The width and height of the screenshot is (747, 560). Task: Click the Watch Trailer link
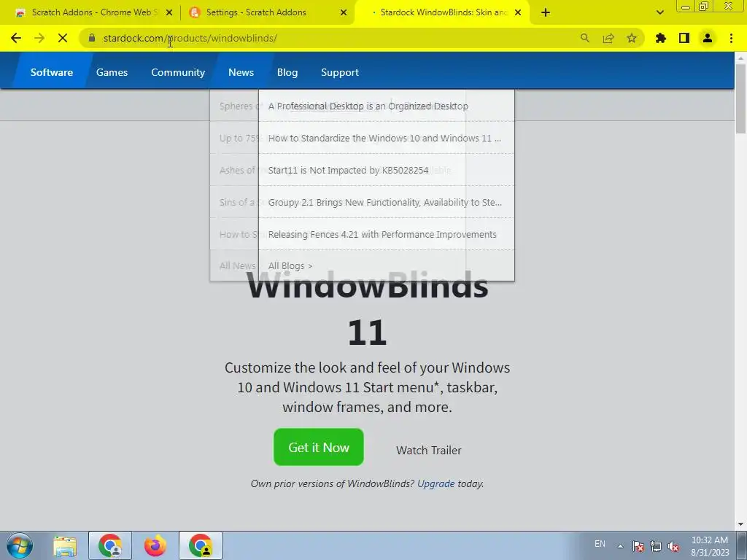coord(428,450)
